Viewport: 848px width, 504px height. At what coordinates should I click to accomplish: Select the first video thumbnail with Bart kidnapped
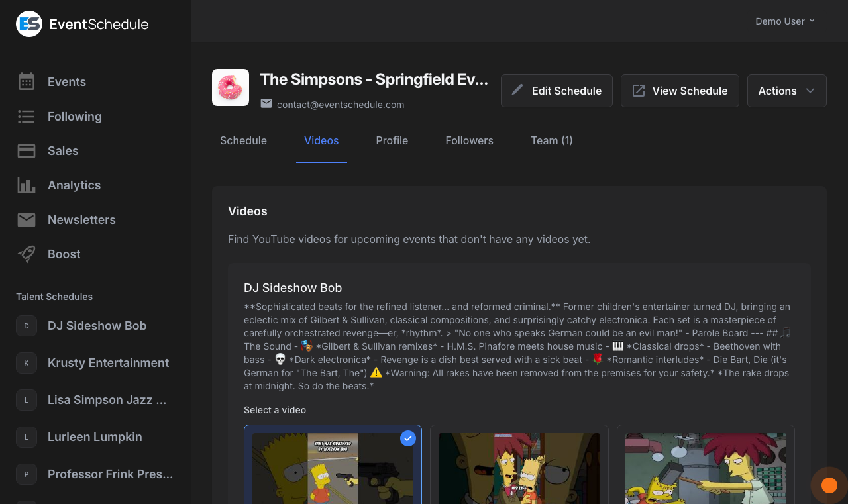pyautogui.click(x=333, y=469)
